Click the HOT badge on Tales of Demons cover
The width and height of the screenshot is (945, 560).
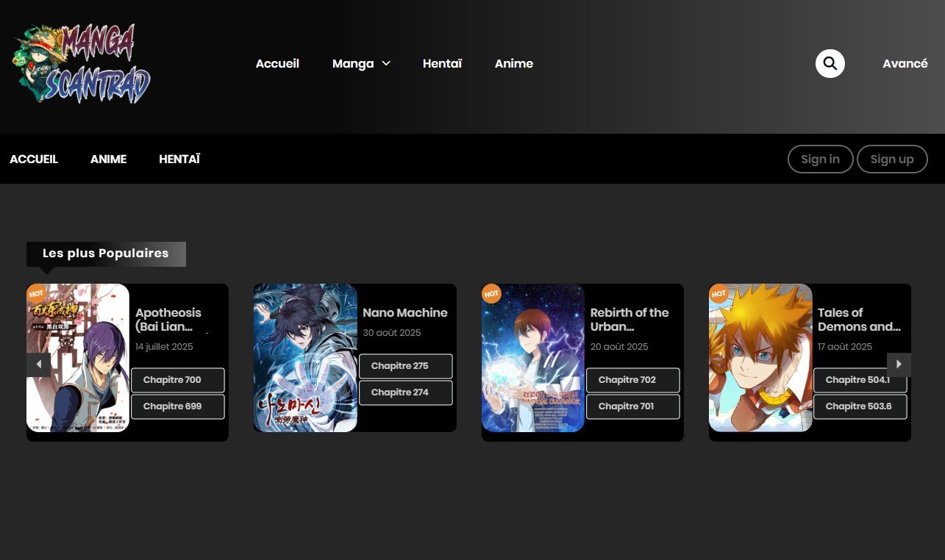[718, 294]
